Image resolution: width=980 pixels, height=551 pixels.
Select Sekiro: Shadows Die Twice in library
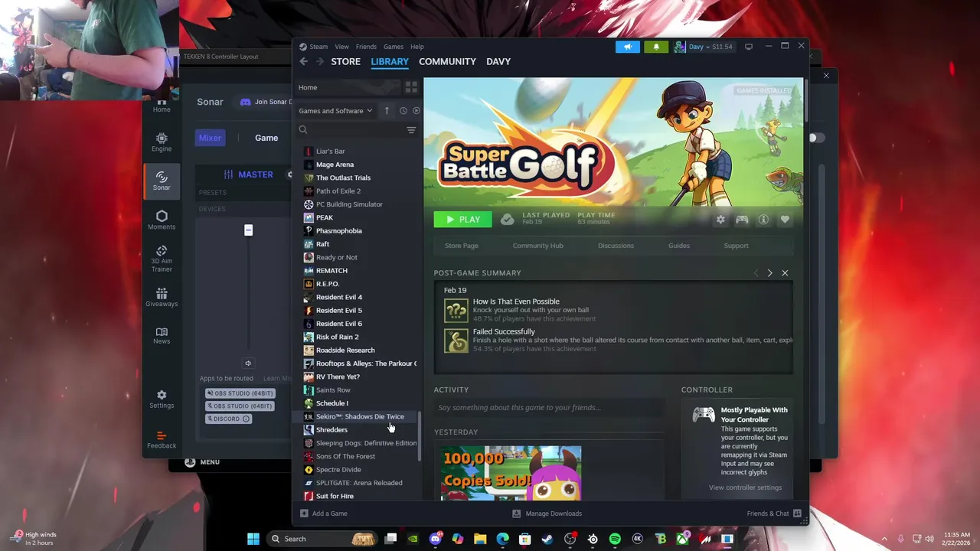pos(356,416)
